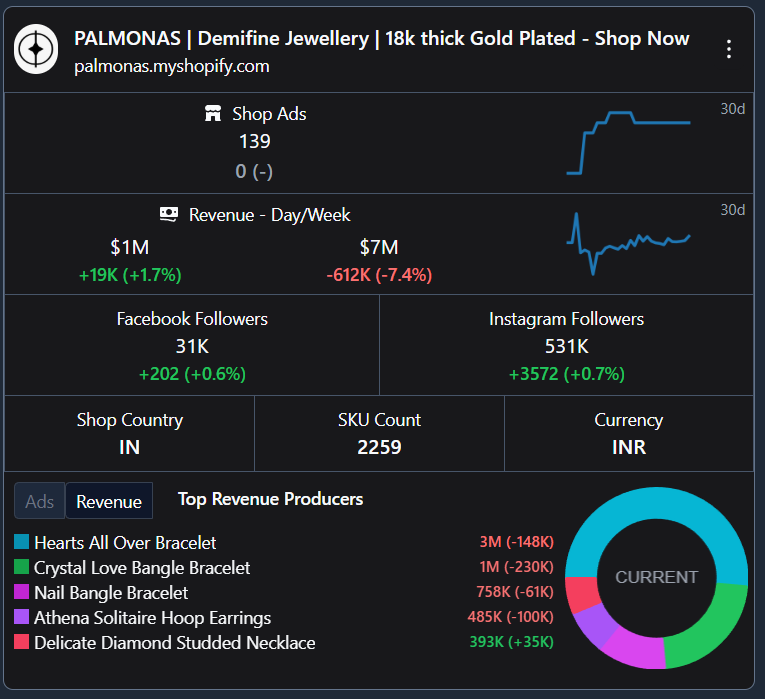Click the 758K (-61K) revenue figure
Viewport: 765px width, 699px height.
click(x=515, y=592)
